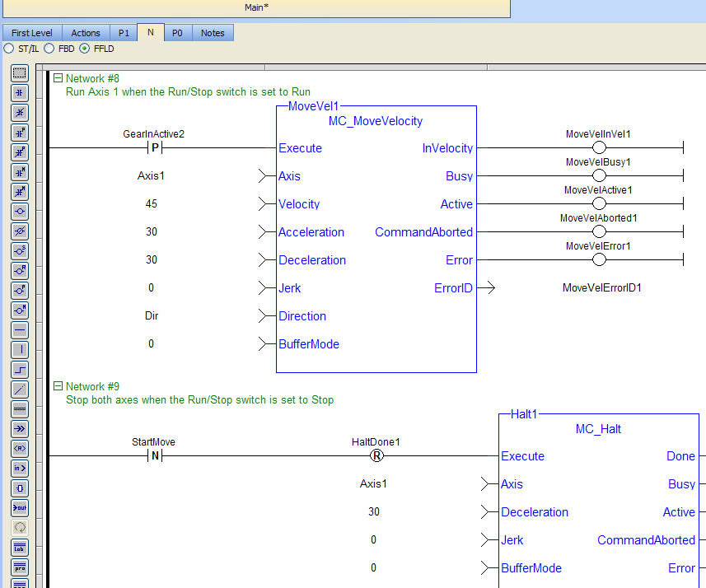Select the Halt1 instance name
The height and width of the screenshot is (588, 706).
524,414
